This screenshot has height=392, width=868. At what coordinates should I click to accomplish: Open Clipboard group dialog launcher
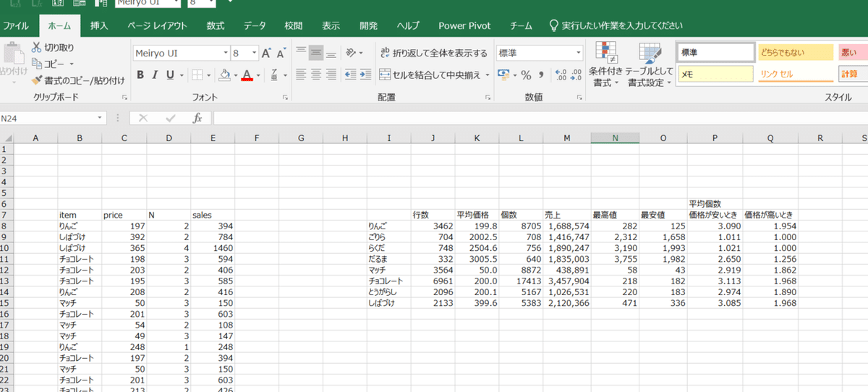(x=124, y=97)
